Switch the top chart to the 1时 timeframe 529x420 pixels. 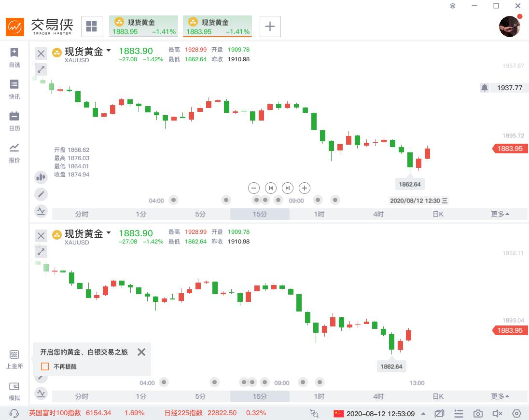coord(319,214)
